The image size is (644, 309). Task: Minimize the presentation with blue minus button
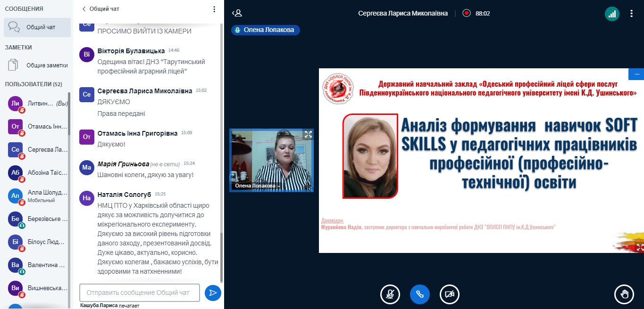(x=636, y=74)
